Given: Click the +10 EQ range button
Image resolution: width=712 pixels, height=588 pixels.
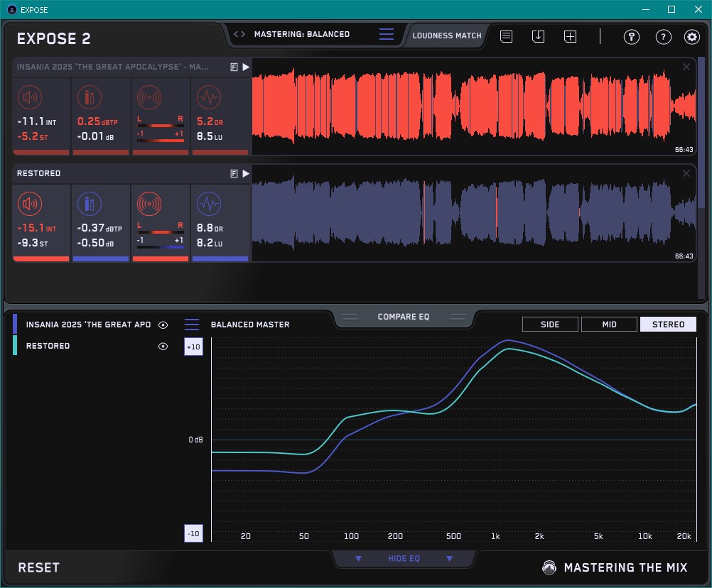Looking at the screenshot, I should click(193, 347).
